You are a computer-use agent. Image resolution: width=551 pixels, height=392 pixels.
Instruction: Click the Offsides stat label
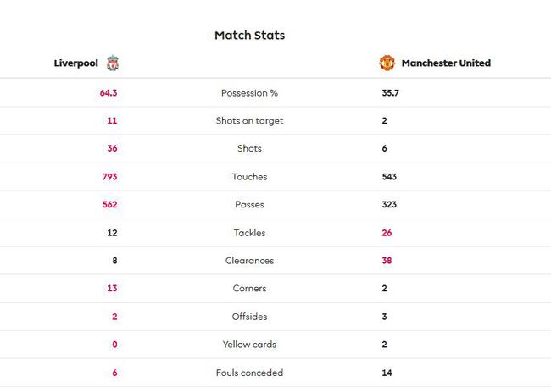(249, 317)
